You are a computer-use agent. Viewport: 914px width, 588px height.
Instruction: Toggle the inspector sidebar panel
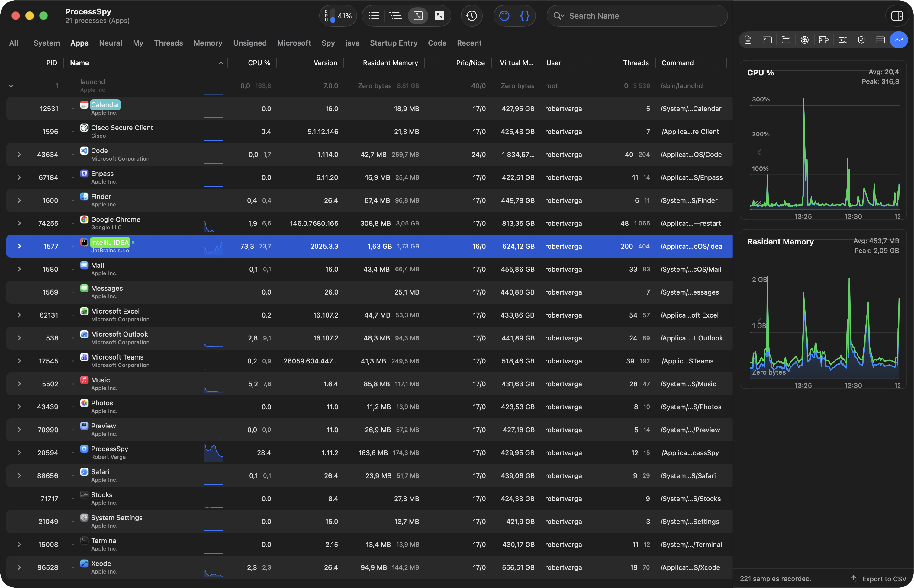(x=897, y=16)
